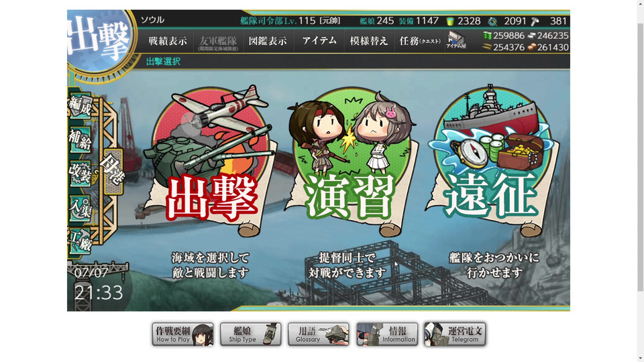Click 用語 Glossary button
Image resolution: width=644 pixels, height=362 pixels.
(x=318, y=334)
